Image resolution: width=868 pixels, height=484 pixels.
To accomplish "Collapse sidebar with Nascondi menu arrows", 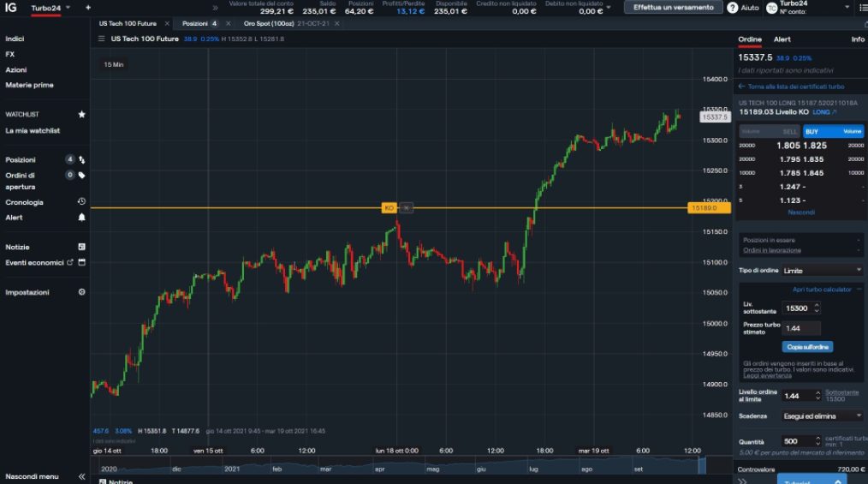I will click(x=82, y=476).
